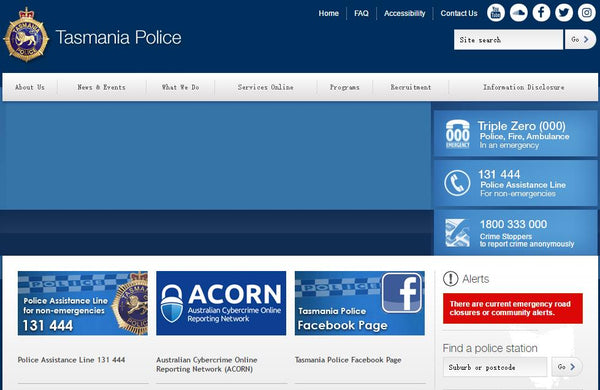Click the Tasmania Police site title
600x390 pixels.
tap(119, 38)
